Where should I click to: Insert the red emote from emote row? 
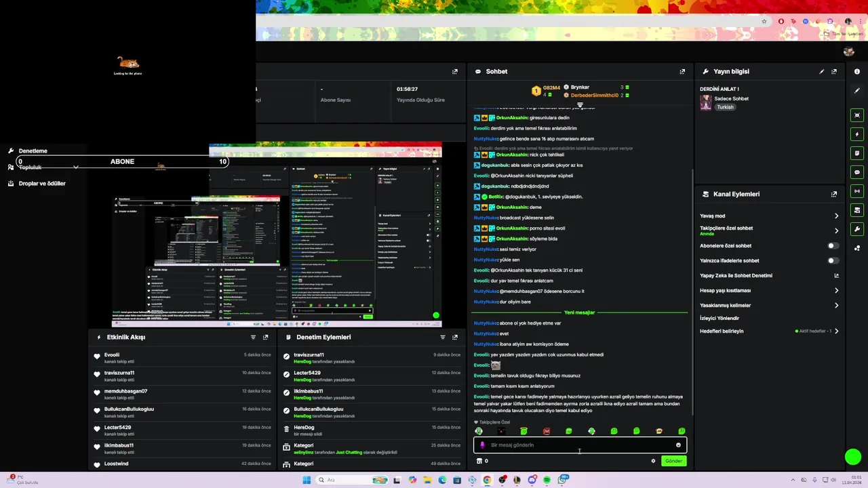coord(547,431)
